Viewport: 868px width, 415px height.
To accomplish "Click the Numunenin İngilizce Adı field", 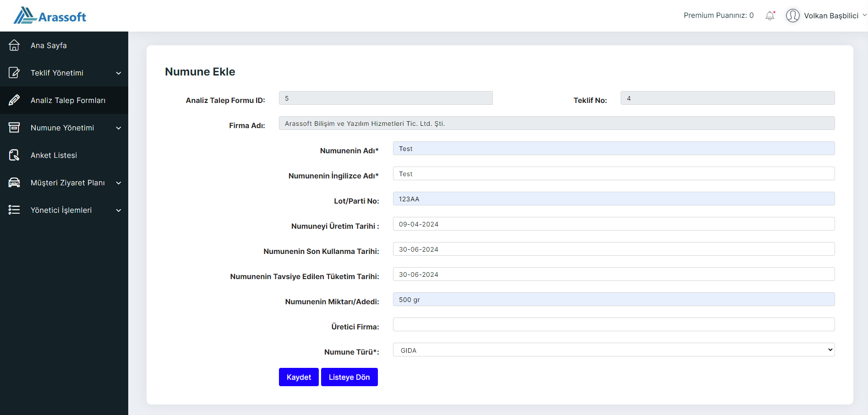I will click(x=614, y=173).
